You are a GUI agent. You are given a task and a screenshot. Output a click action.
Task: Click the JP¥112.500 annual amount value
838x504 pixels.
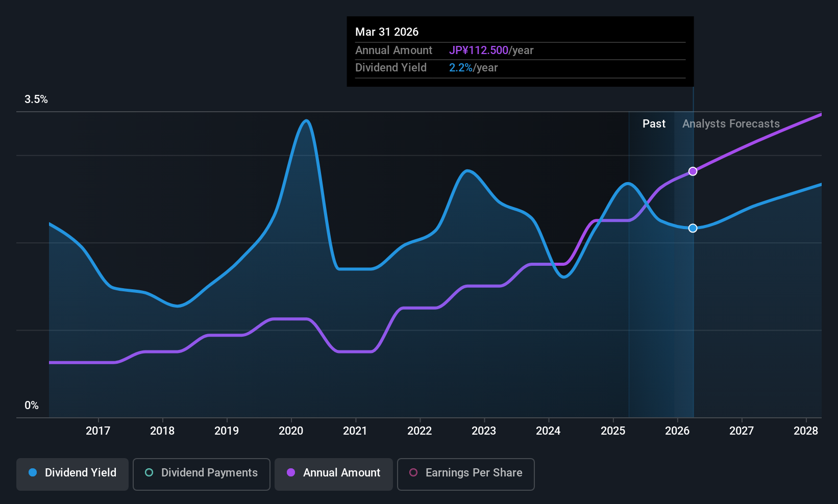coord(479,50)
